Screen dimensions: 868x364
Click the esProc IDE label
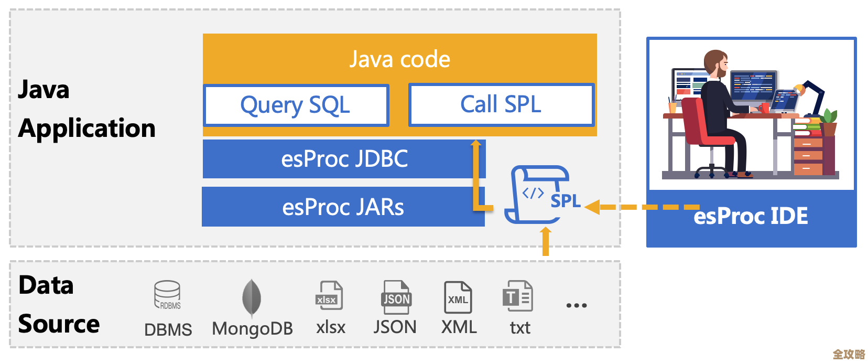click(751, 217)
